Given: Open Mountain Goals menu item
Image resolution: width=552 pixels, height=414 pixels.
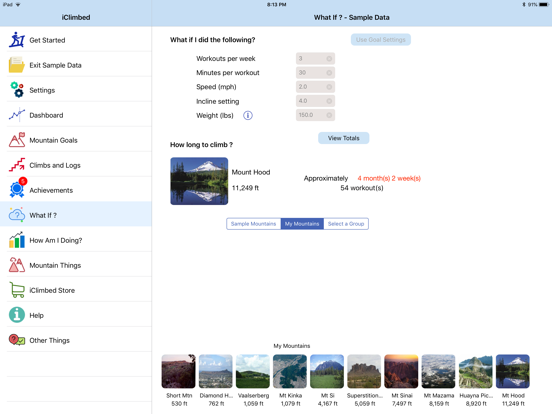Looking at the screenshot, I should pos(76,140).
